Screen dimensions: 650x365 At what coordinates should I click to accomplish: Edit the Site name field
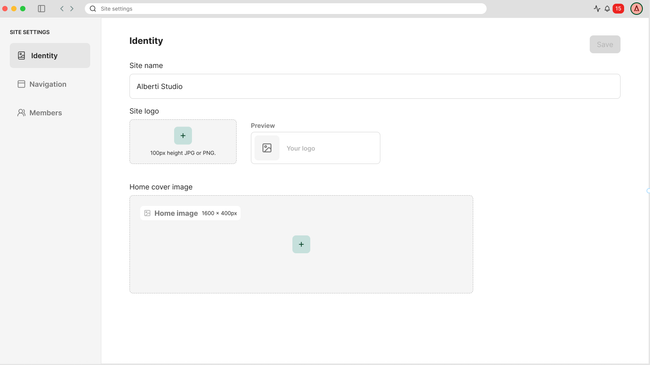tap(375, 86)
